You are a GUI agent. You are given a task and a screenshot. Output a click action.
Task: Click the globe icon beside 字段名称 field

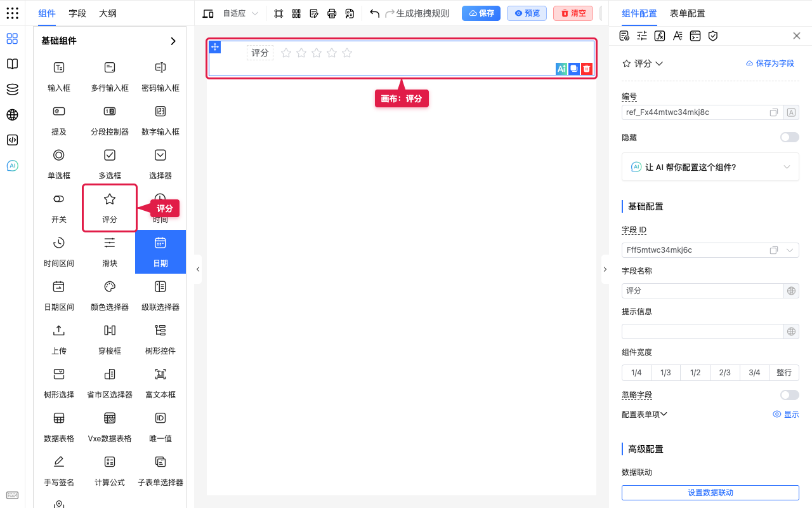(x=791, y=291)
